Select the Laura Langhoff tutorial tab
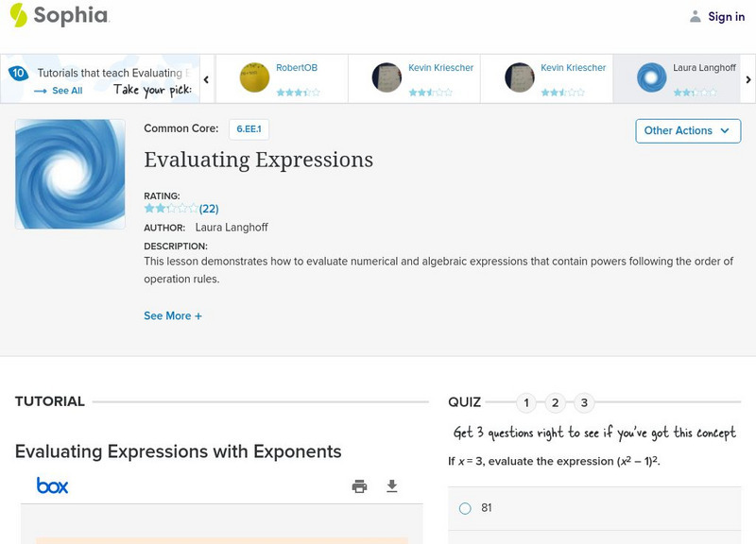Viewport: 756px width, 544px height. pyautogui.click(x=677, y=77)
